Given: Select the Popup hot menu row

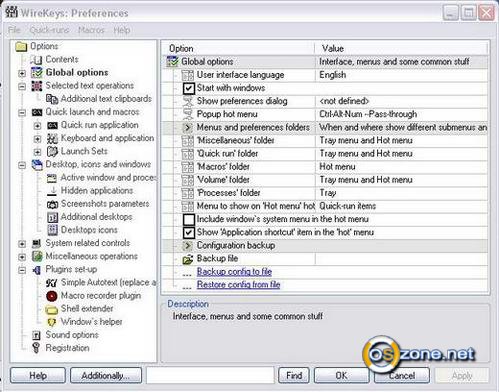Looking at the screenshot, I should coord(325,114).
